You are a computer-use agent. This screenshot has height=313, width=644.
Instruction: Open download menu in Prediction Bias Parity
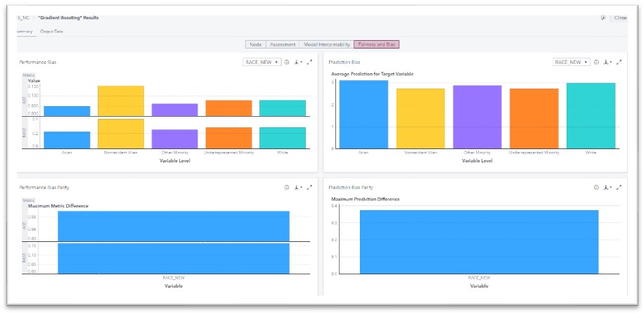pyautogui.click(x=608, y=187)
